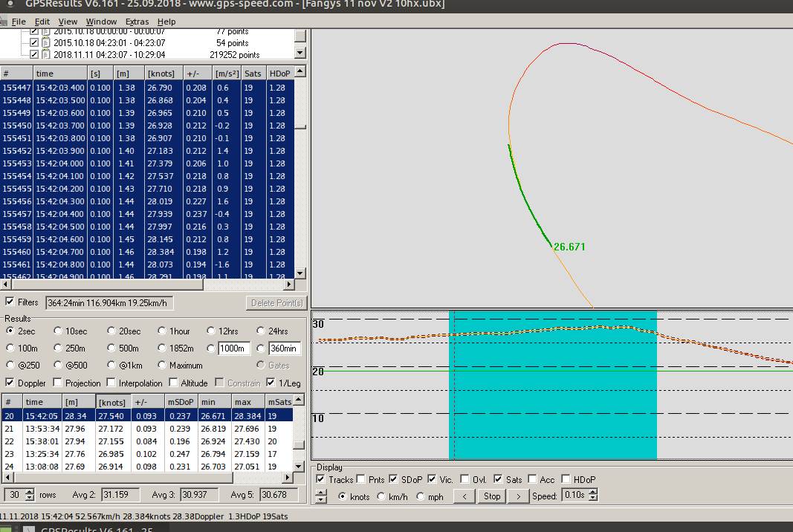Sort by the knots column header in results
The image size is (793, 532).
(112, 401)
